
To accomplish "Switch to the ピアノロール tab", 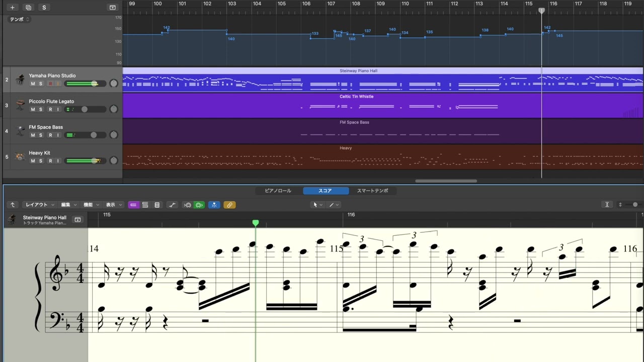I will pyautogui.click(x=278, y=191).
